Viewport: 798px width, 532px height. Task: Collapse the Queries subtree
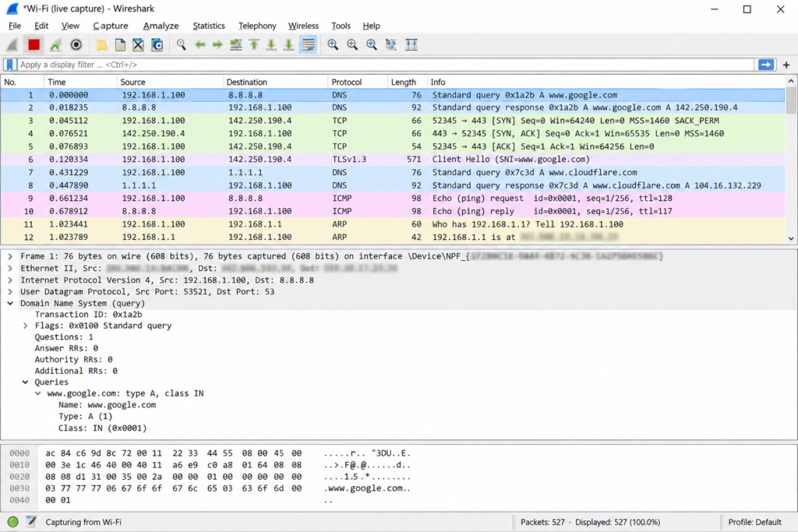[x=26, y=382]
